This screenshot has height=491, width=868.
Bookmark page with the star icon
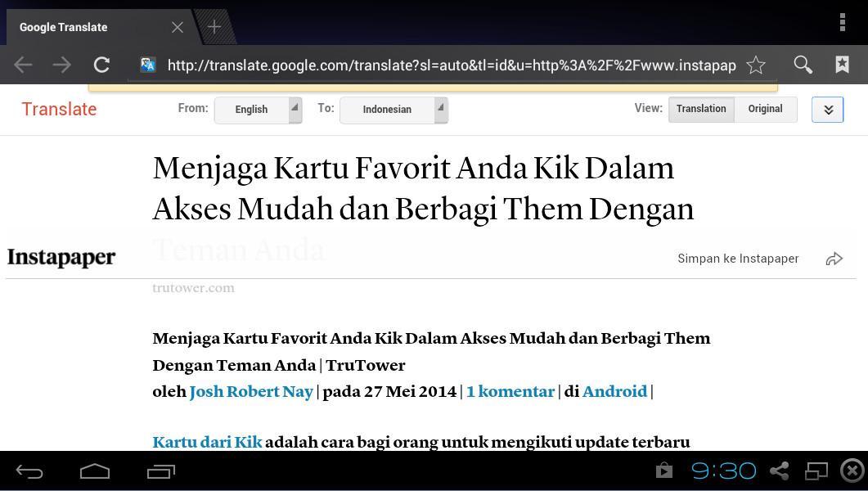(756, 65)
